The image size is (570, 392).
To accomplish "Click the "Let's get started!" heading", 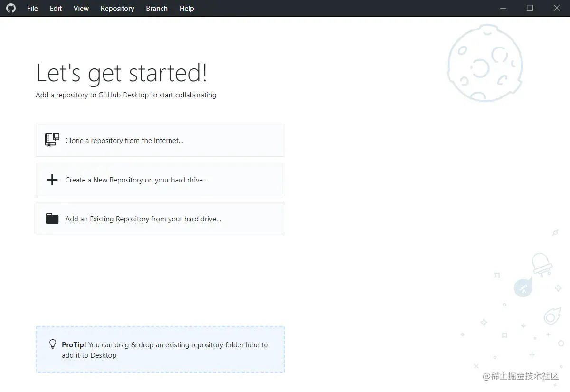I will coord(122,73).
